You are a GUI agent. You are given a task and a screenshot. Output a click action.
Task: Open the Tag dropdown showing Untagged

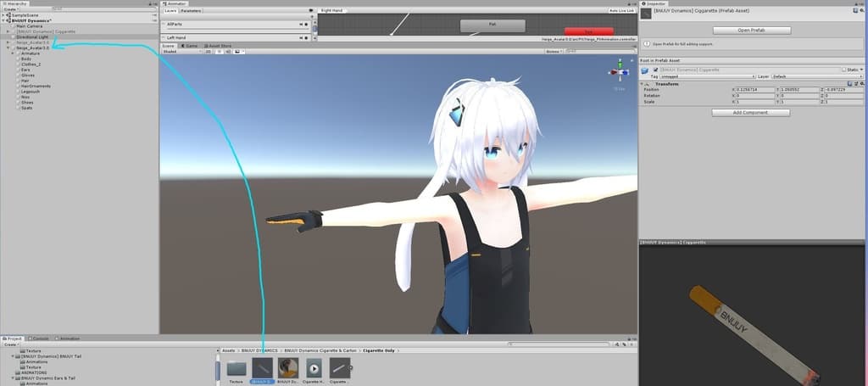[x=708, y=76]
